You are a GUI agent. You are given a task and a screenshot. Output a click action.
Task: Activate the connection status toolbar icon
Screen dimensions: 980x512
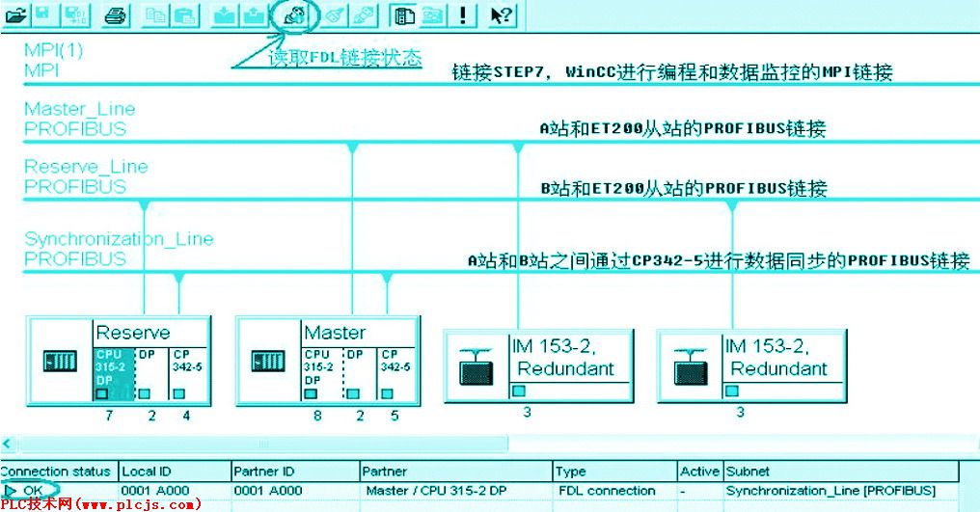click(294, 15)
